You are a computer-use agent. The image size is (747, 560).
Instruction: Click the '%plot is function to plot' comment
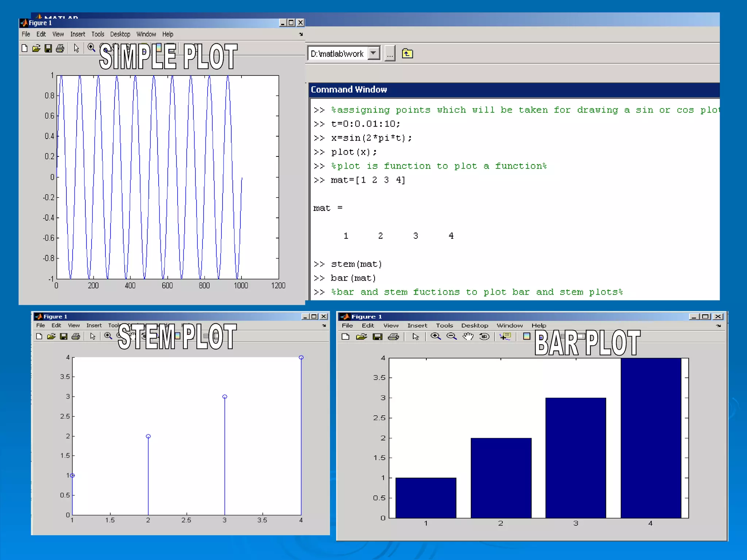point(439,166)
